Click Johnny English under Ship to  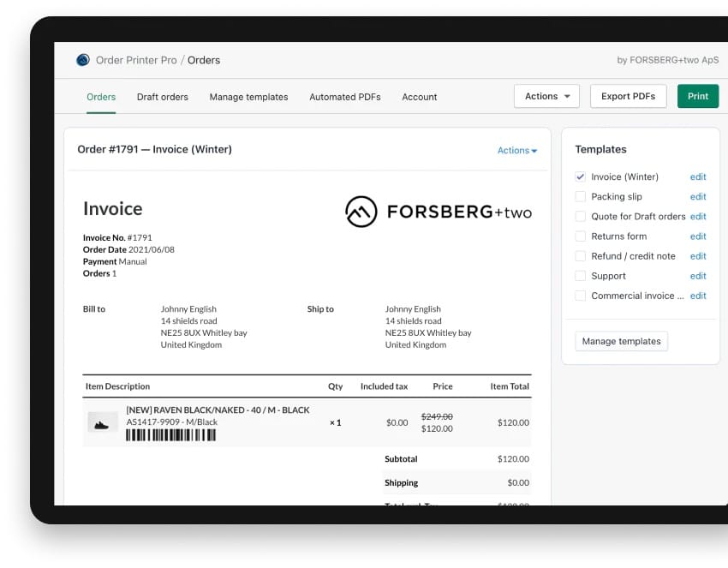point(413,309)
